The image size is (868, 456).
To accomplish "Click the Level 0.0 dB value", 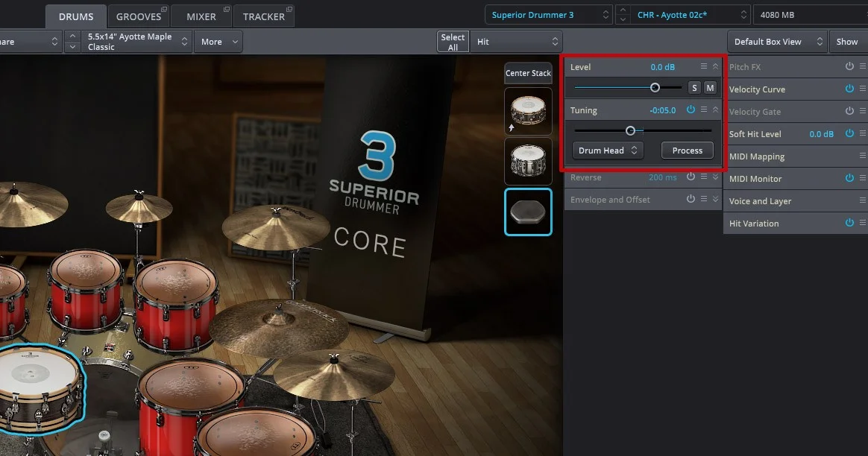I will [662, 67].
